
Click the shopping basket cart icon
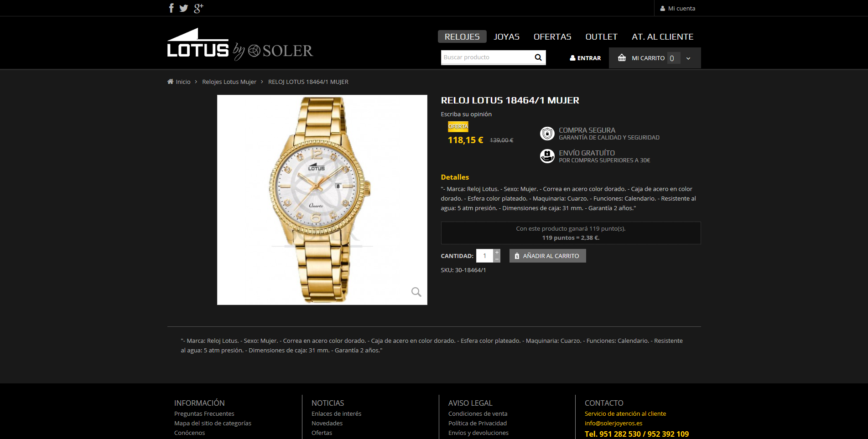(x=622, y=58)
